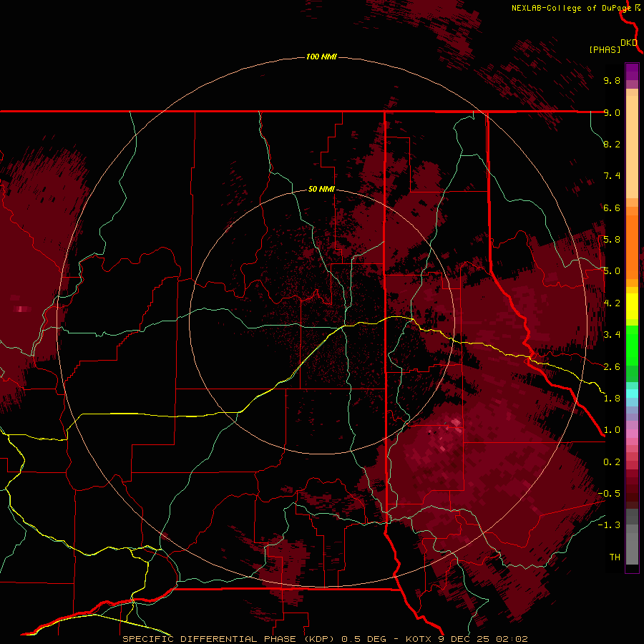Screen dimensions: 644x644
Task: Click the 7.4 value on the color scale
Action: 612,176
